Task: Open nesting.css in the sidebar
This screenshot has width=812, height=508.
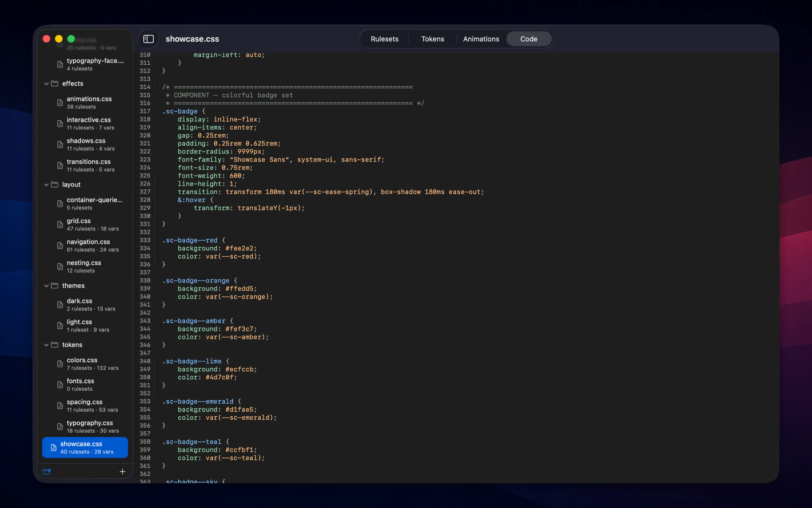Action: click(85, 266)
